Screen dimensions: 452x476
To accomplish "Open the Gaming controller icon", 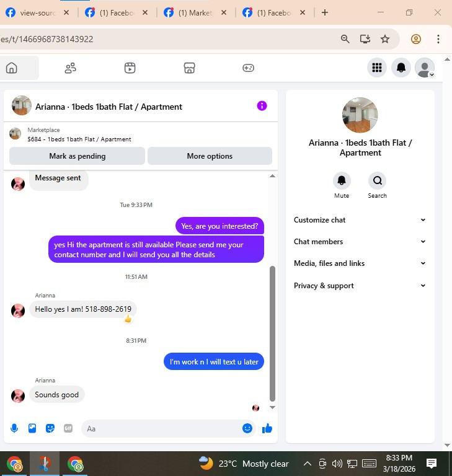I will tap(248, 68).
